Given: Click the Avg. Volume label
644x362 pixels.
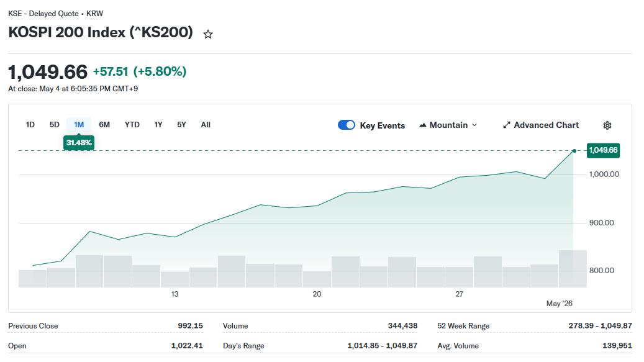Looking at the screenshot, I should [x=458, y=346].
